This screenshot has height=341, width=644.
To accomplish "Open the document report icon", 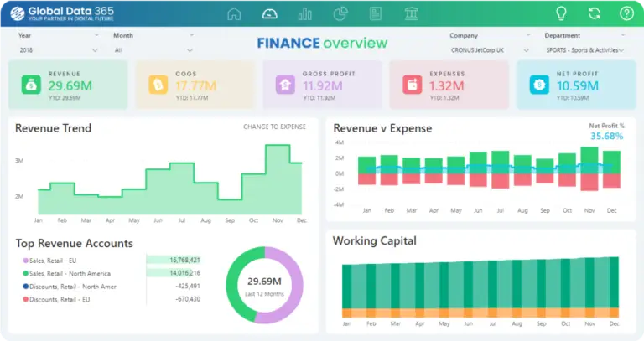I will 377,13.
